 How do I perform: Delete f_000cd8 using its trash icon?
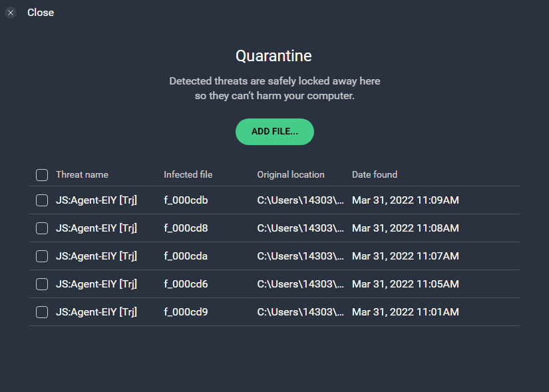tap(509, 228)
